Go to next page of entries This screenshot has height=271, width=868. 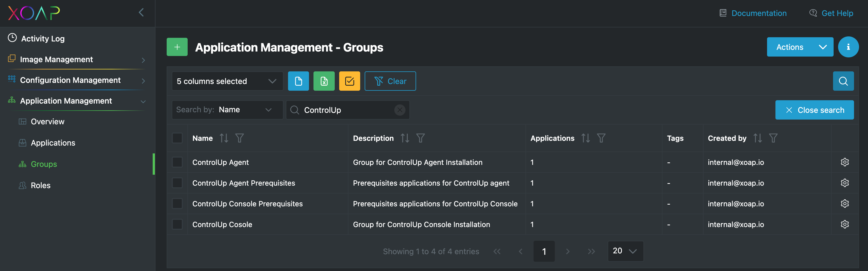pyautogui.click(x=568, y=251)
